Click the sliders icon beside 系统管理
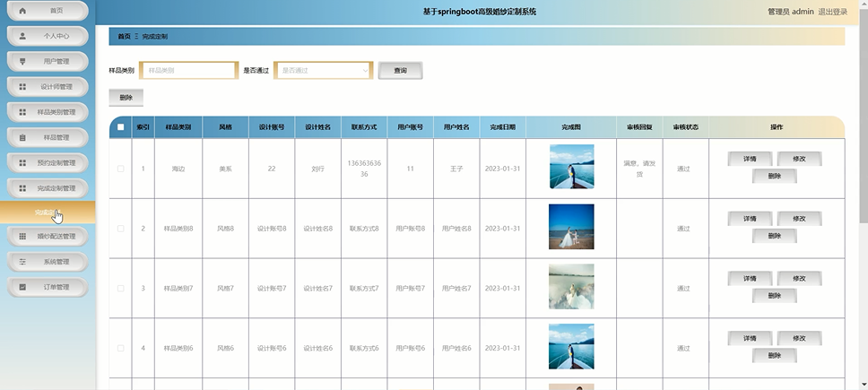 click(x=22, y=262)
